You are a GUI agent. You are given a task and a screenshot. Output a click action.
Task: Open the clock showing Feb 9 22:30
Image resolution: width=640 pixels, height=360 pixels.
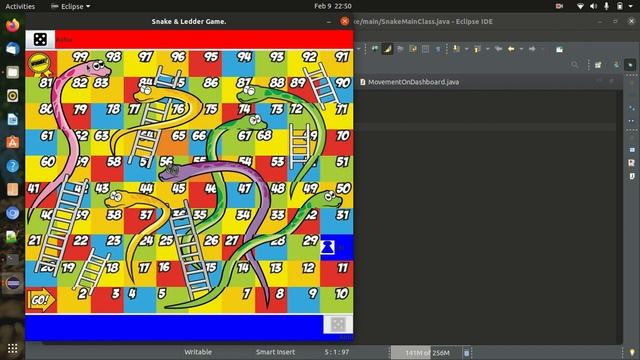(x=333, y=6)
